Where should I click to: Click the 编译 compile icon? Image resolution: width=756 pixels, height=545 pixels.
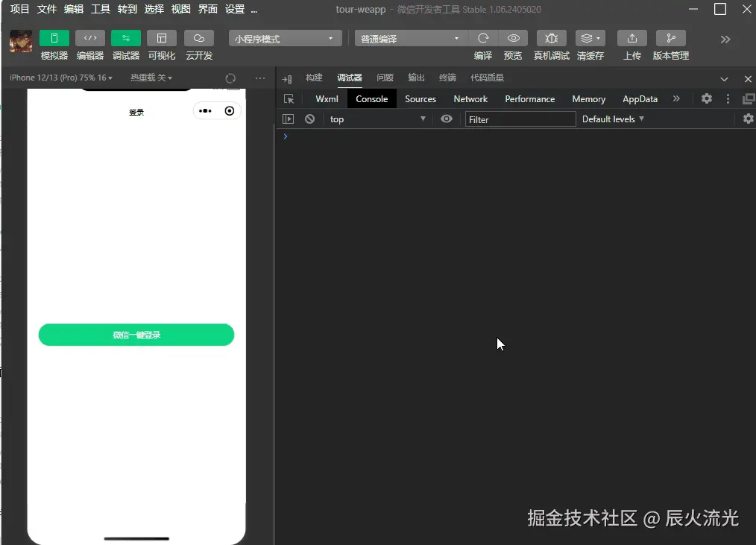[482, 38]
